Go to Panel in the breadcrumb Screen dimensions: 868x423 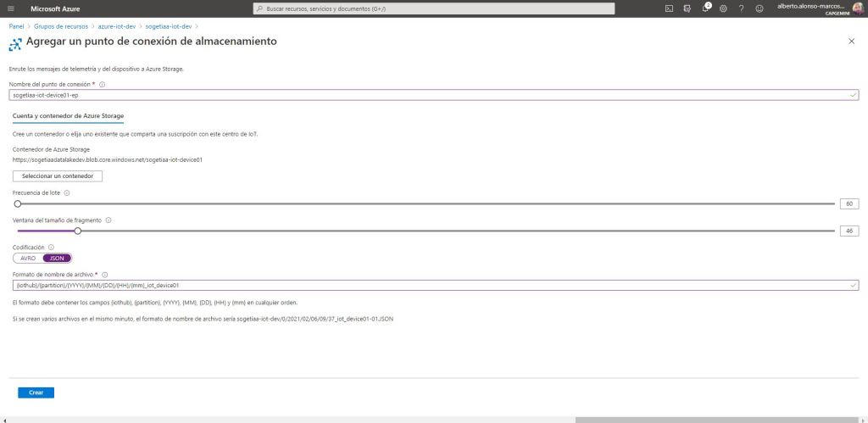[16, 26]
